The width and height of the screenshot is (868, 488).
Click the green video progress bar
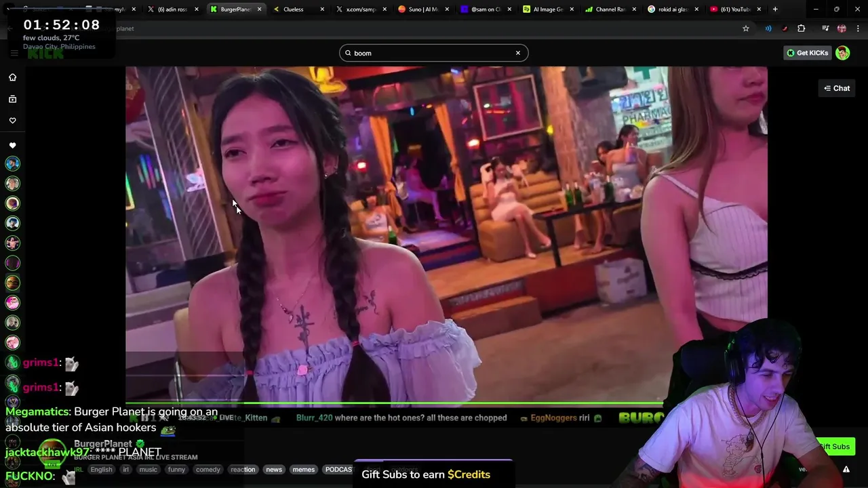coord(393,404)
